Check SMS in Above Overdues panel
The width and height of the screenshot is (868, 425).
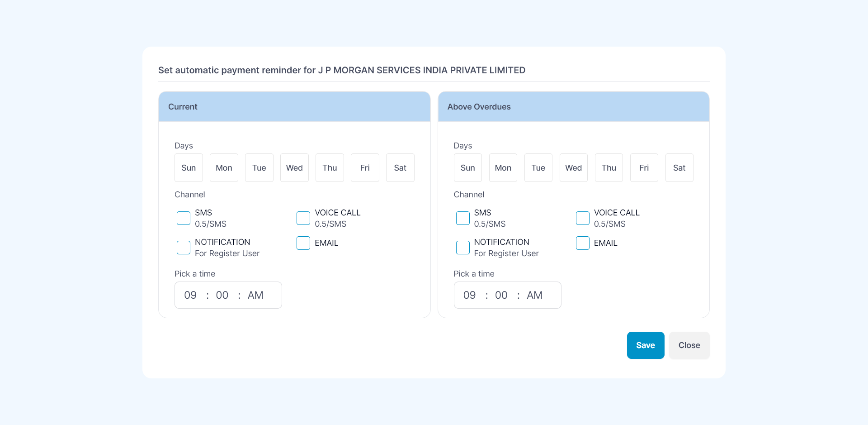coord(463,218)
